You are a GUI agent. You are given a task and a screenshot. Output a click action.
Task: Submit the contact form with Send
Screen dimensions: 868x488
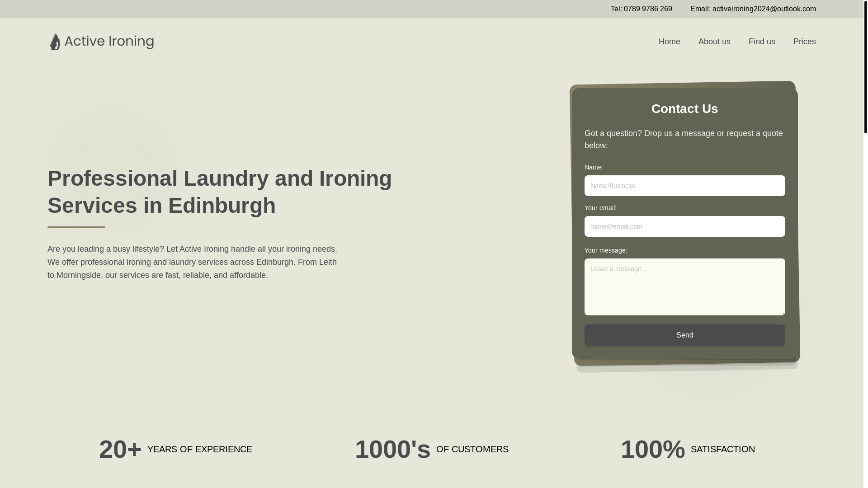point(684,335)
